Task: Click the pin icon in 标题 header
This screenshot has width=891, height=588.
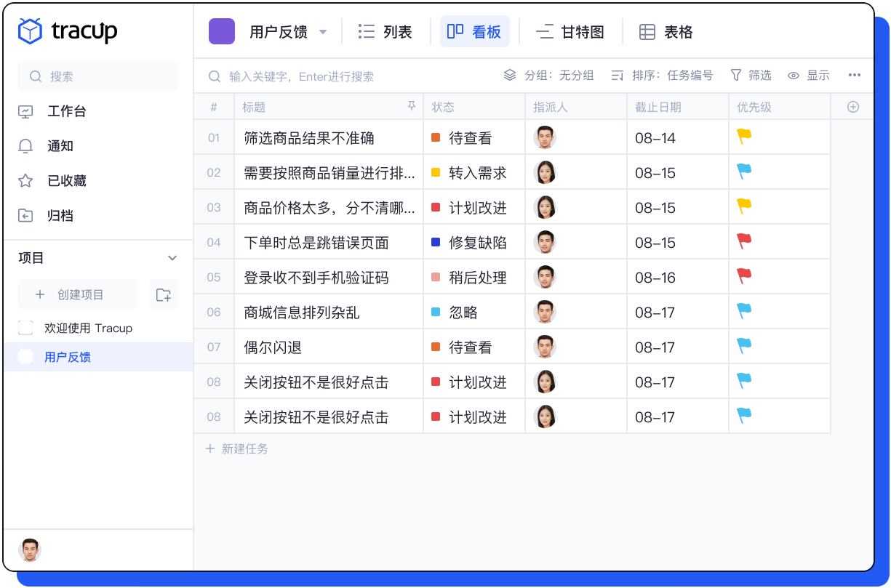Action: (412, 107)
